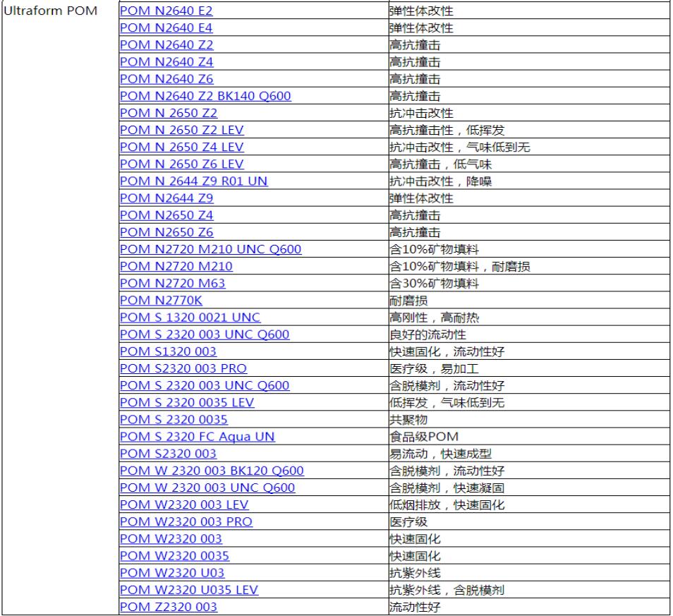Click plain POM S 2320 0035 link
The height and width of the screenshot is (616, 673).
tap(174, 420)
